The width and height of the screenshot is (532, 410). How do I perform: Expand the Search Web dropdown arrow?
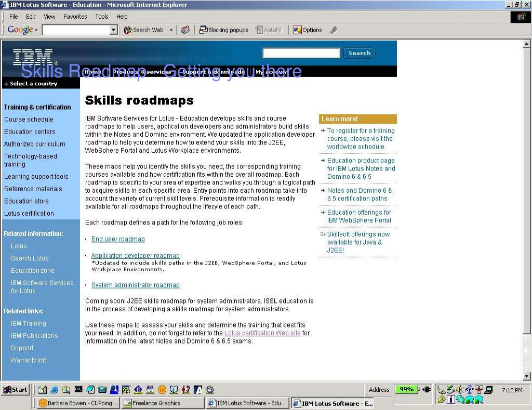pos(171,30)
